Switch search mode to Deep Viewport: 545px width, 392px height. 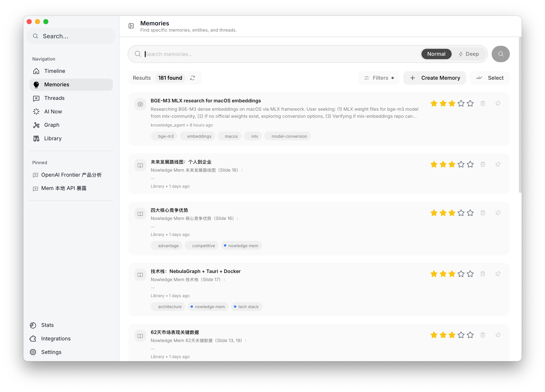coord(468,54)
